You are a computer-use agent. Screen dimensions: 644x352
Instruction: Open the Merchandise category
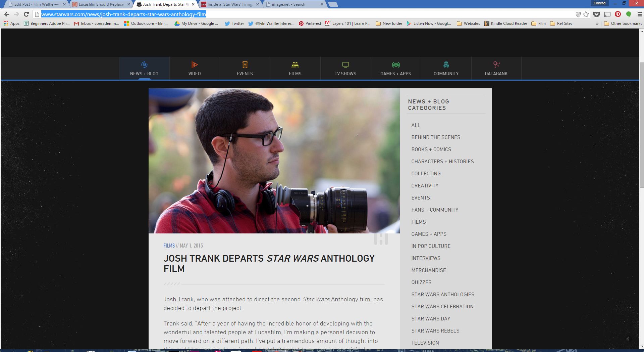[429, 270]
